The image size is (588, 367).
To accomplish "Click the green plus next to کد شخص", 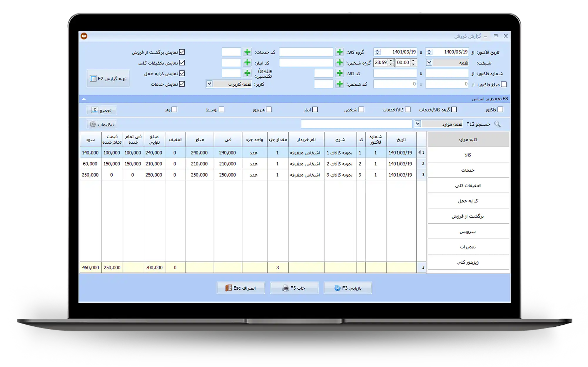I will 340,84.
